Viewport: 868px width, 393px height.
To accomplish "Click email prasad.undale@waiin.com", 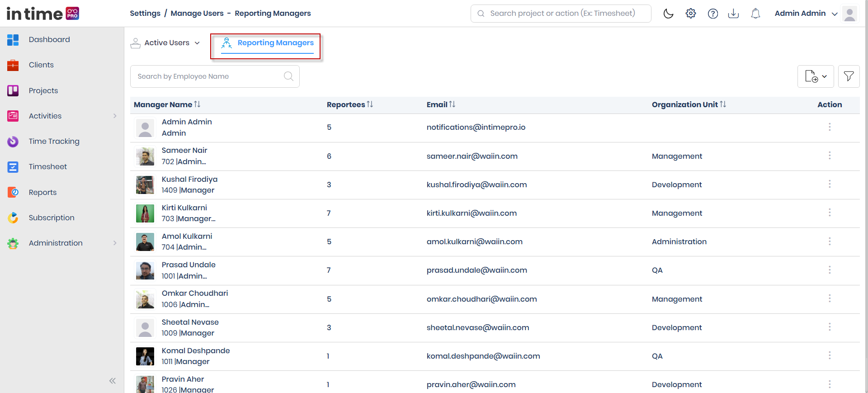I will (x=477, y=270).
